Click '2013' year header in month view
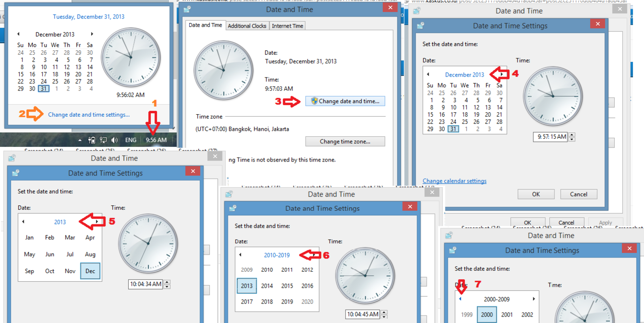 click(x=60, y=222)
